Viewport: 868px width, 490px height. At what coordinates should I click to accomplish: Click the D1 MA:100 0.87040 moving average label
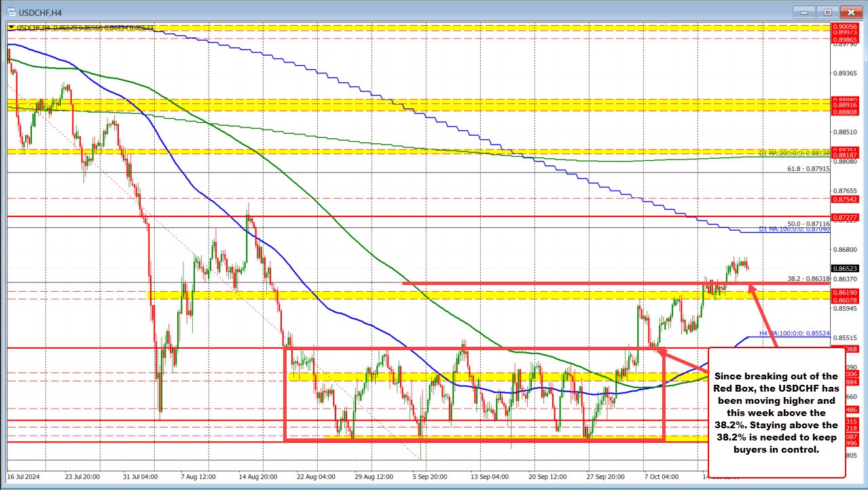794,229
